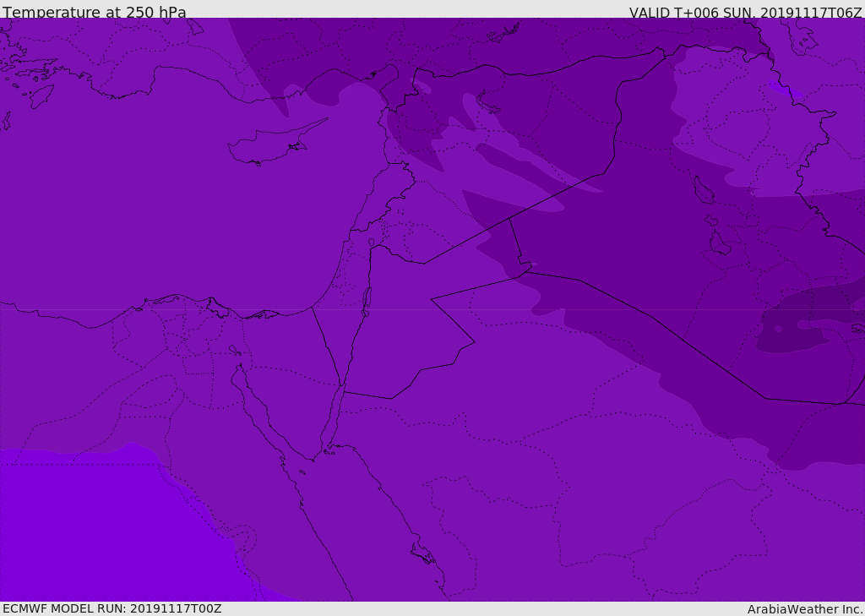Click the 'Temperature at 250 hPa' title

[95, 12]
